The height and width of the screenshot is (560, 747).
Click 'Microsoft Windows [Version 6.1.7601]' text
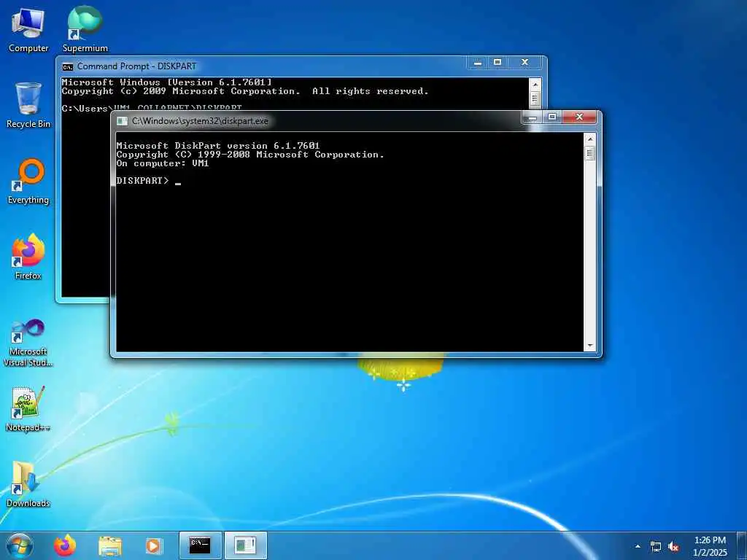click(167, 82)
